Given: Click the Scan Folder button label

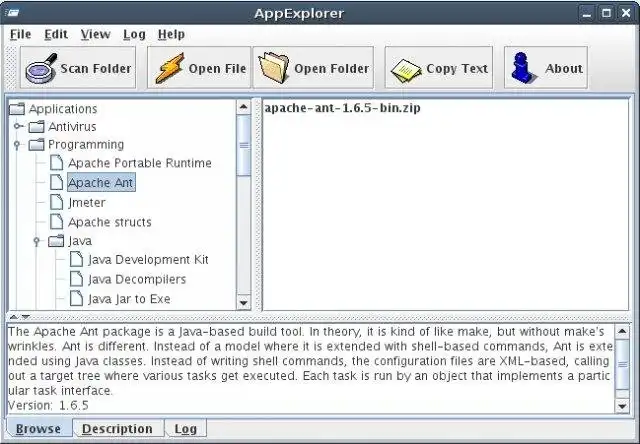Looking at the screenshot, I should coord(96,68).
